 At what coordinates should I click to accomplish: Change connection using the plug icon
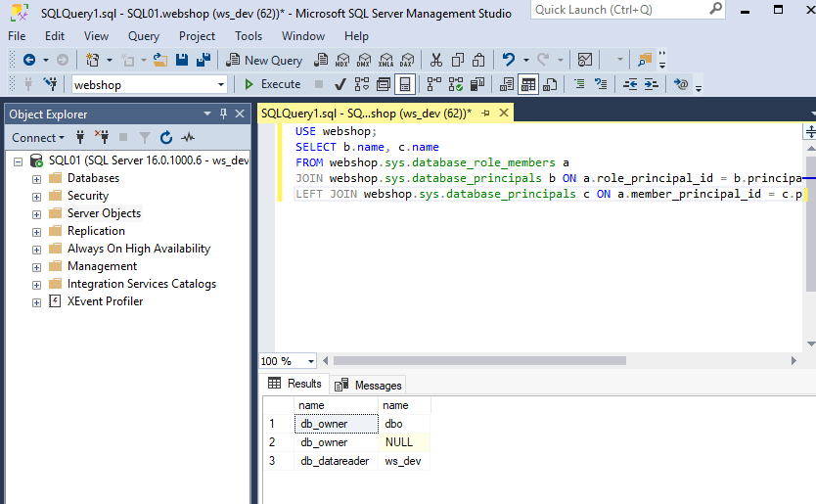click(x=51, y=84)
